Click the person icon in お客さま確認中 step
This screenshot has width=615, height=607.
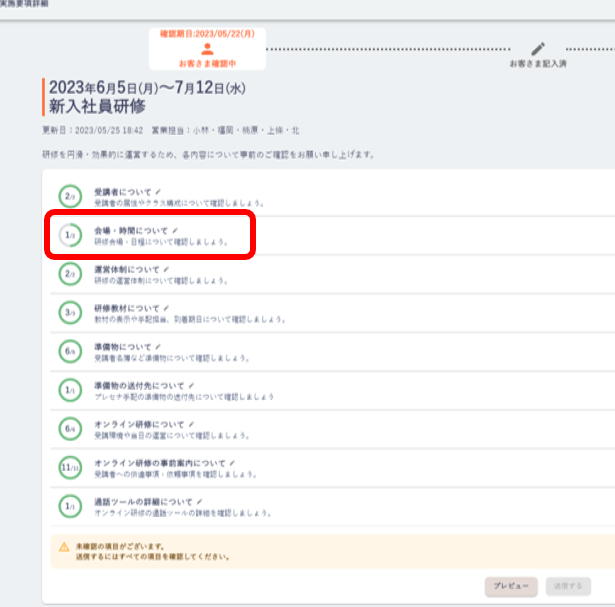(207, 49)
